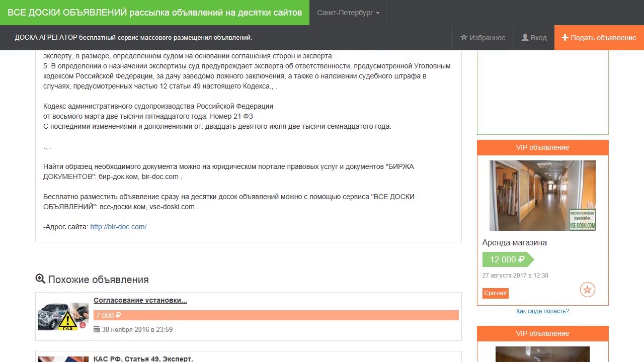Screen dimensions: 644x362
Task: Expand the Санкт-Петербург city dropdown
Action: pos(348,13)
